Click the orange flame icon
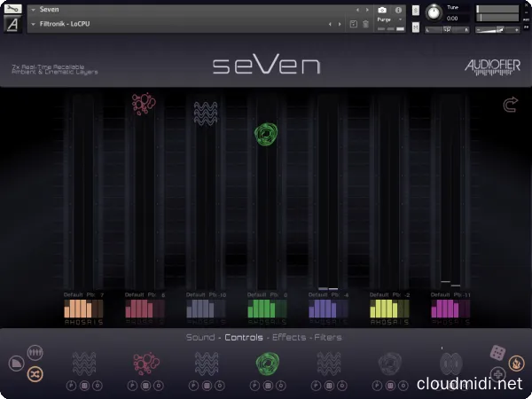The height and width of the screenshot is (399, 532). click(516, 364)
